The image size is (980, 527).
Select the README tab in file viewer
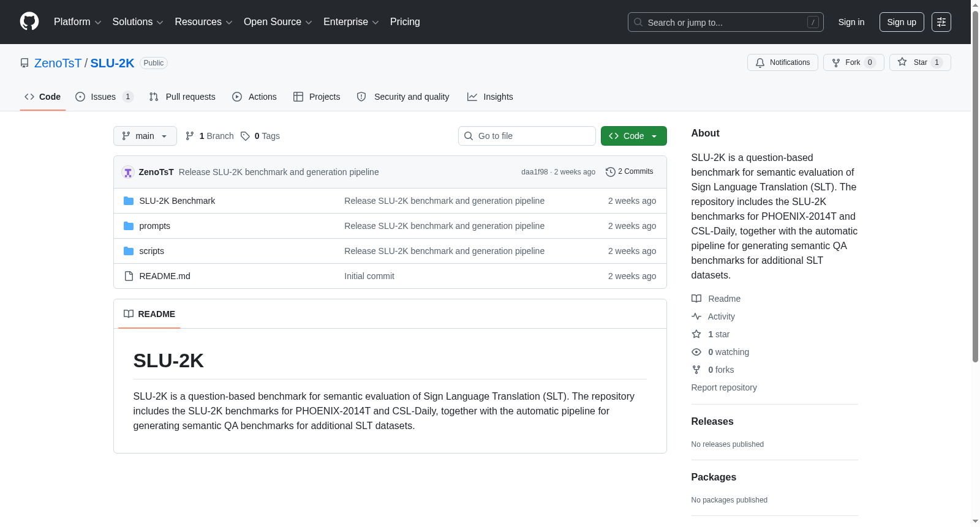(x=149, y=314)
